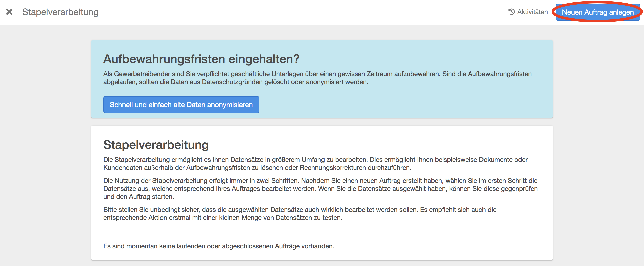Screen dimensions: 644x266
Task: Click the warning paragraph starting 'Bitte stellen Sie'
Action: [300, 214]
